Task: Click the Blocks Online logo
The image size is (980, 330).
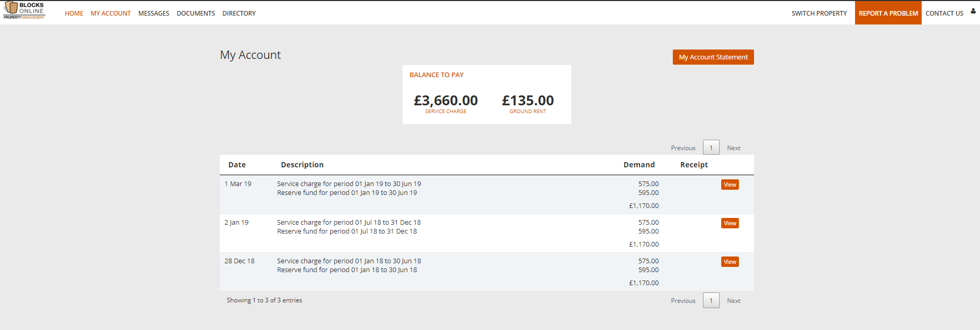Action: pyautogui.click(x=24, y=10)
